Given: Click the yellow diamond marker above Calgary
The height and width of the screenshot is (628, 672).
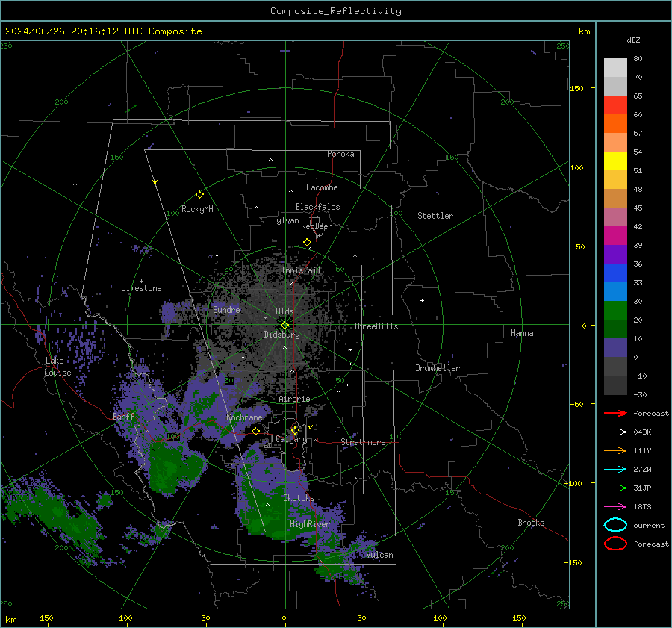Looking at the screenshot, I should click(295, 430).
